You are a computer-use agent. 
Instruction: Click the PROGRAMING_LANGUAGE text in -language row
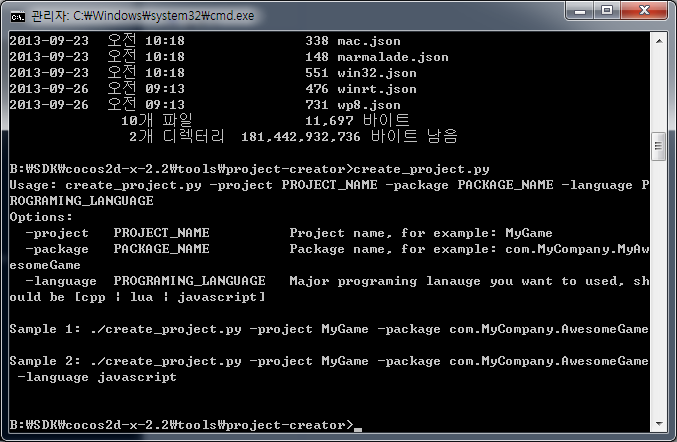coord(190,281)
